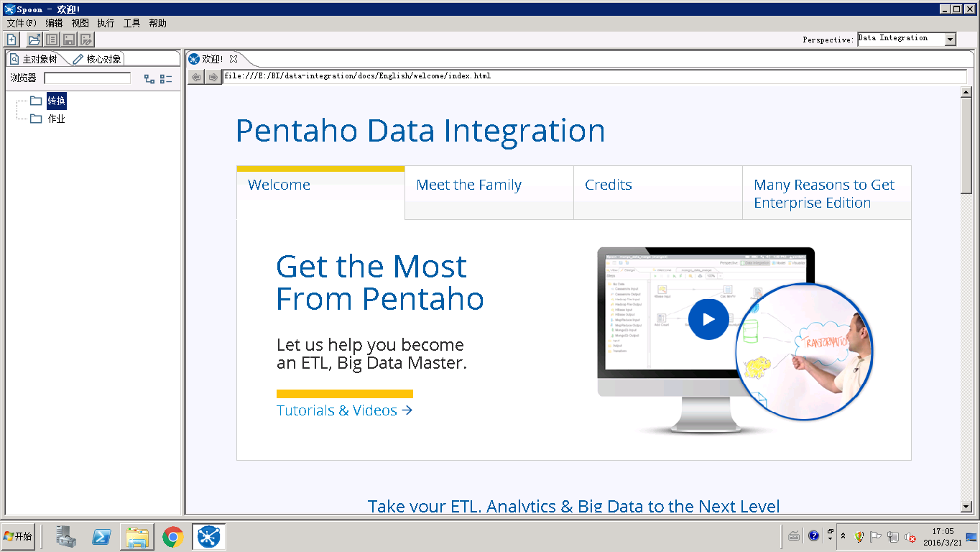Click the Save As toolbar icon

point(87,40)
